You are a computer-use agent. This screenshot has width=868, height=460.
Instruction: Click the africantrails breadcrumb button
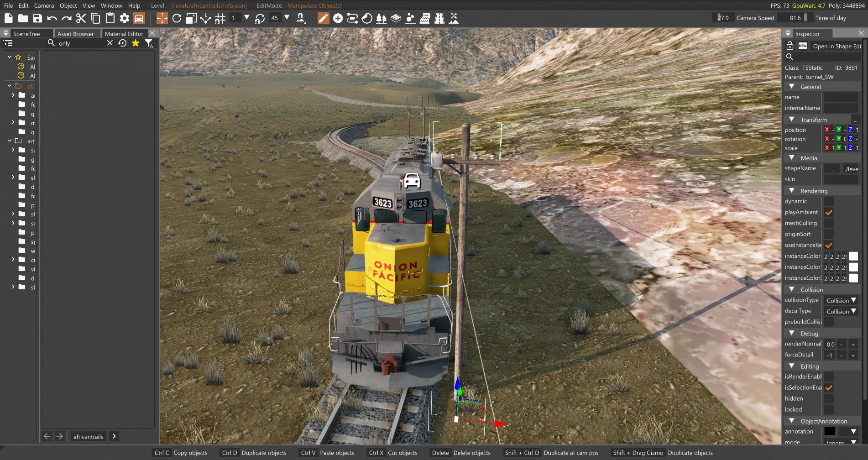click(89, 436)
